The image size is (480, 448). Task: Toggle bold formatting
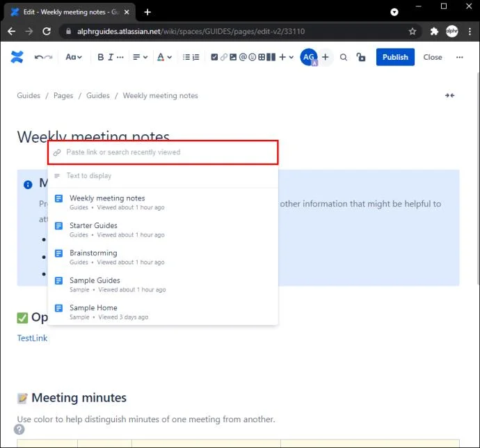(100, 57)
